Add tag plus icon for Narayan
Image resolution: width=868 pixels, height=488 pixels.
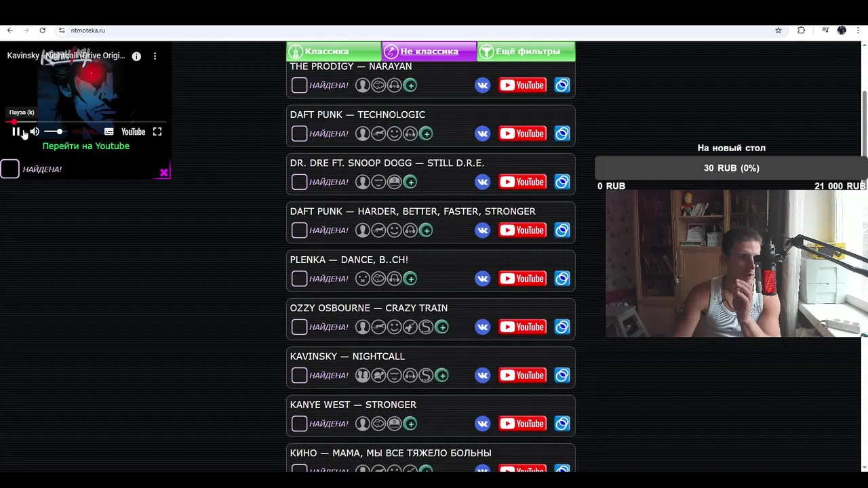410,85
